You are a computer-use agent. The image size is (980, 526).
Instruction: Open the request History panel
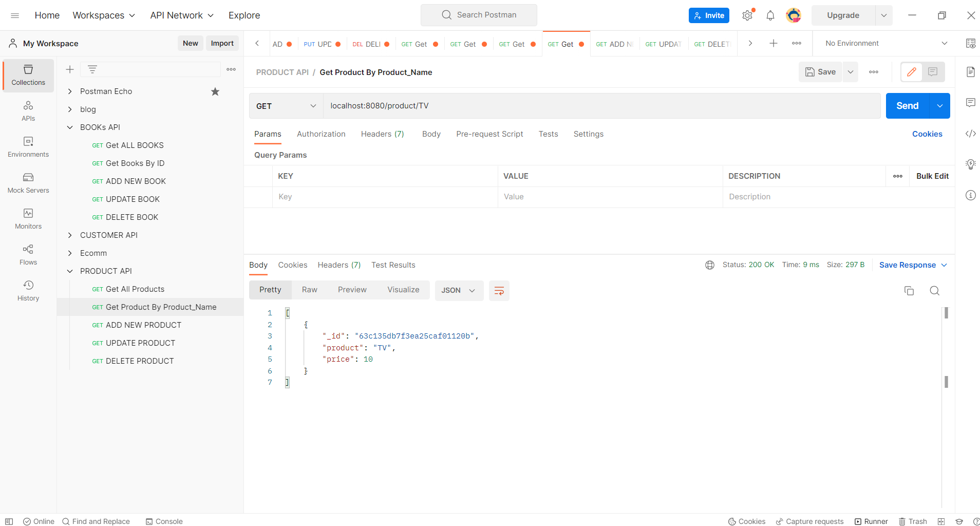click(x=28, y=290)
